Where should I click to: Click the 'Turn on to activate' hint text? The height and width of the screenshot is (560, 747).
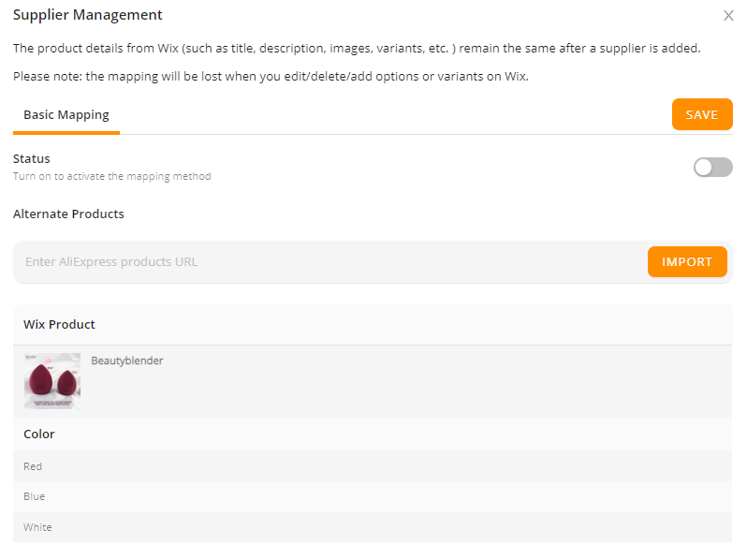112,176
